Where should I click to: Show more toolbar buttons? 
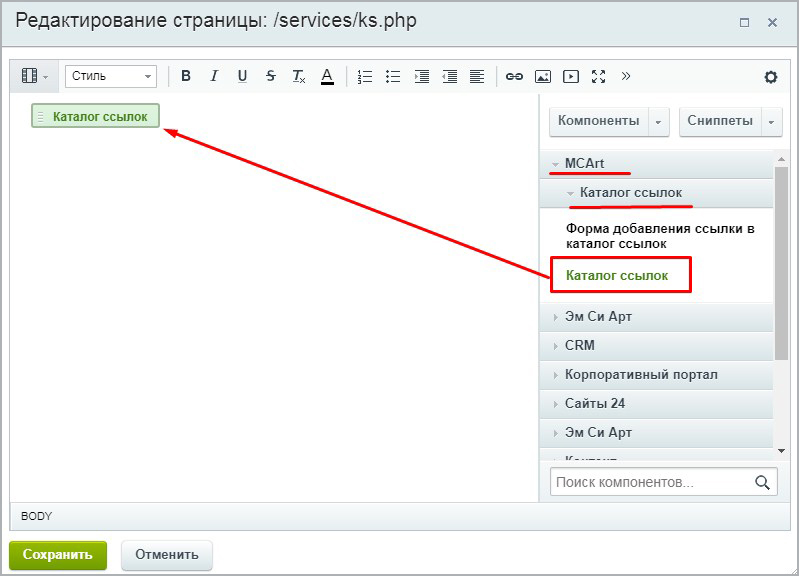pyautogui.click(x=626, y=76)
